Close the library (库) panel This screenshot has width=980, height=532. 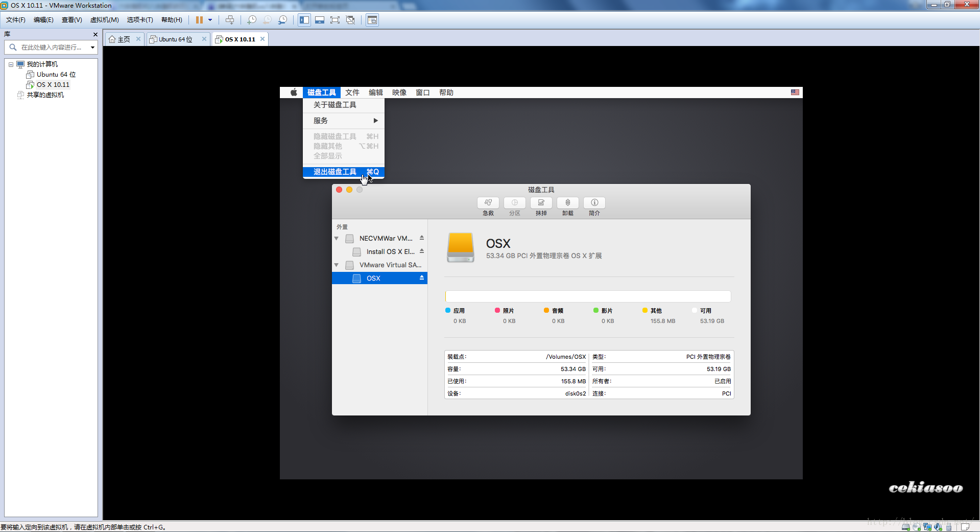click(95, 34)
